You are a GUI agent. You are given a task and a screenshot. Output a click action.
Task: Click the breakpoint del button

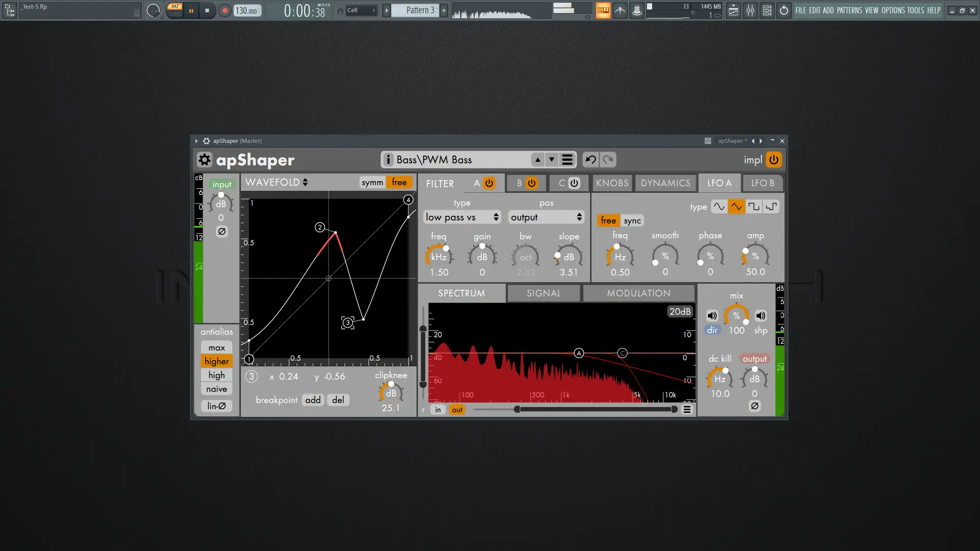click(x=338, y=400)
